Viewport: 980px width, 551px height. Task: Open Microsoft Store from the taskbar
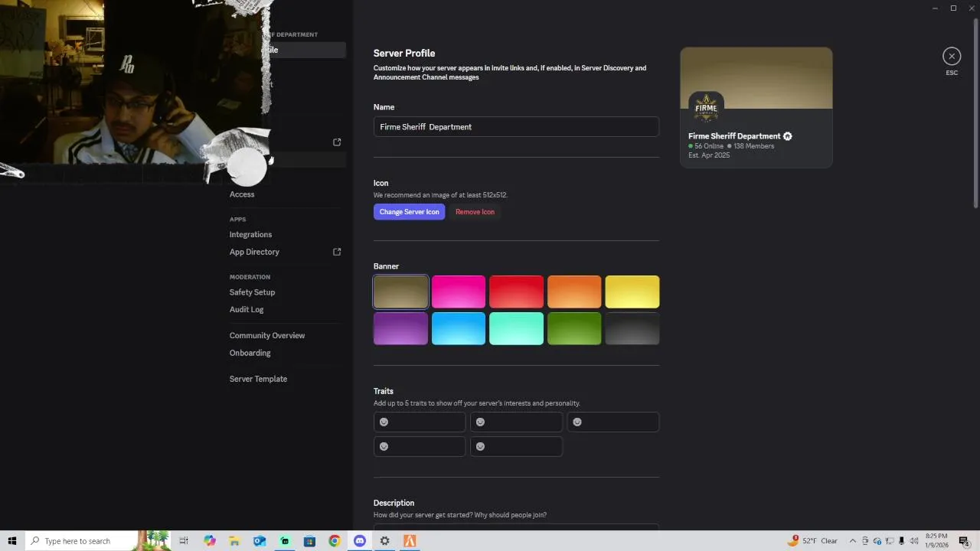click(309, 541)
